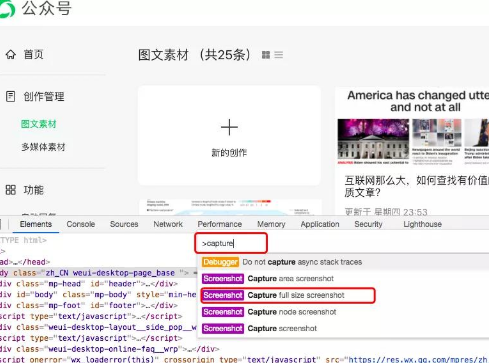Select the div mp-head header node
The image size is (489, 363).
click(89, 284)
